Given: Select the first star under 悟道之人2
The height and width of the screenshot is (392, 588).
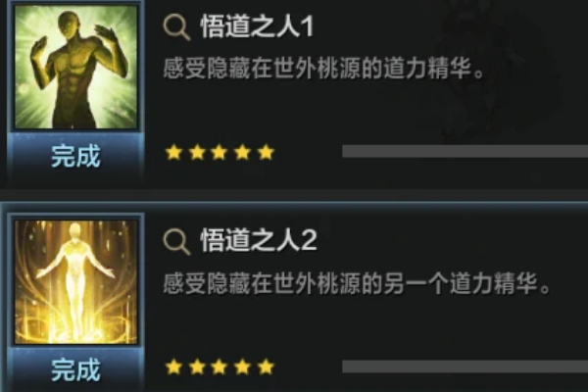Looking at the screenshot, I should 173,367.
